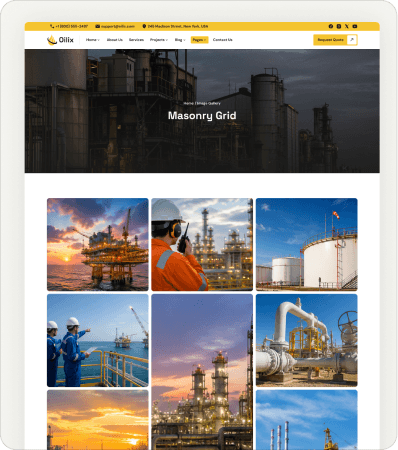Image resolution: width=398 pixels, height=450 pixels.
Task: Open the worker with radio photo
Action: [202, 244]
